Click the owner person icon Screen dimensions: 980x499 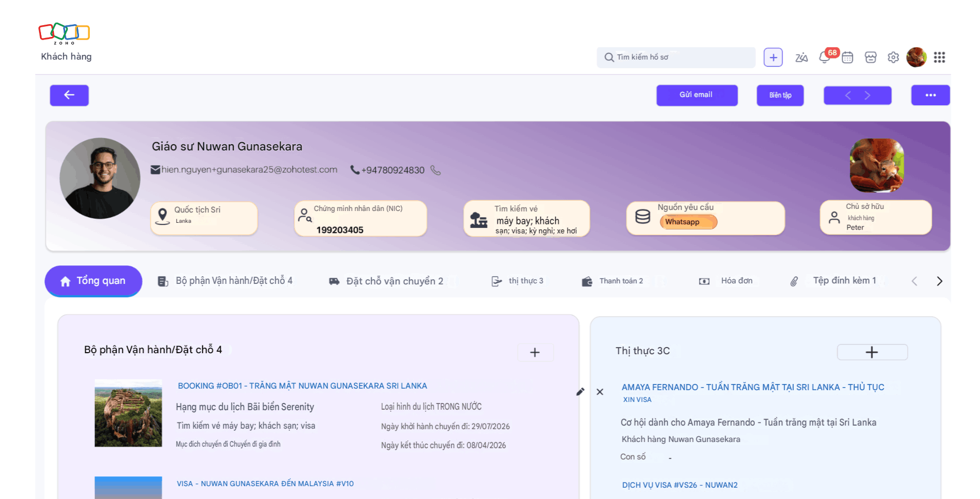pos(834,218)
